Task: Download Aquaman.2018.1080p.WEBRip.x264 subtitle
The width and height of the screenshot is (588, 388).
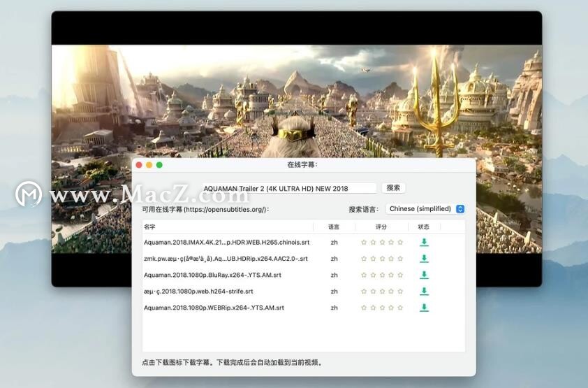Action: coord(424,308)
